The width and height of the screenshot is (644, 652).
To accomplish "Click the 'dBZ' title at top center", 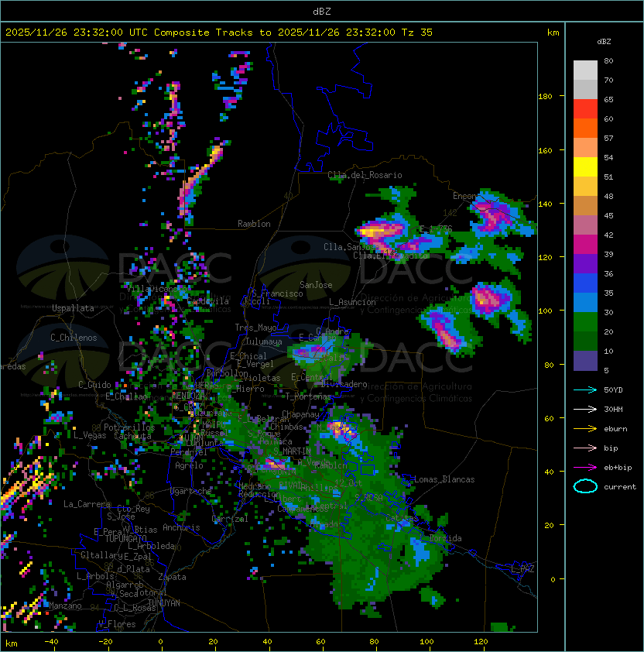I will tap(322, 11).
